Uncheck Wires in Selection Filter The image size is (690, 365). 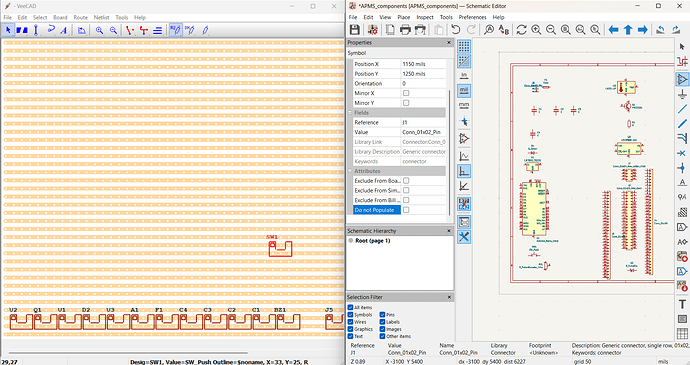350,322
